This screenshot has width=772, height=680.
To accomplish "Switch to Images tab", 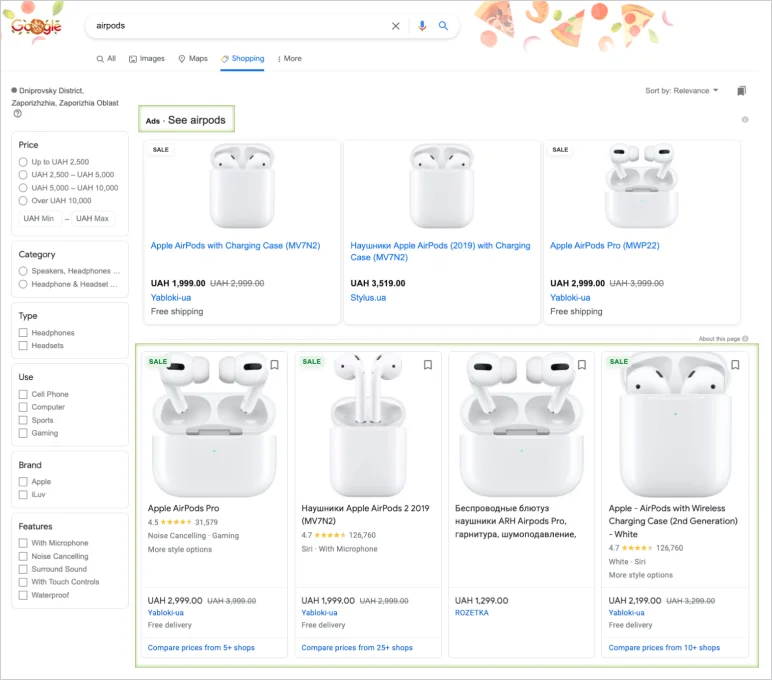I will pyautogui.click(x=147, y=59).
